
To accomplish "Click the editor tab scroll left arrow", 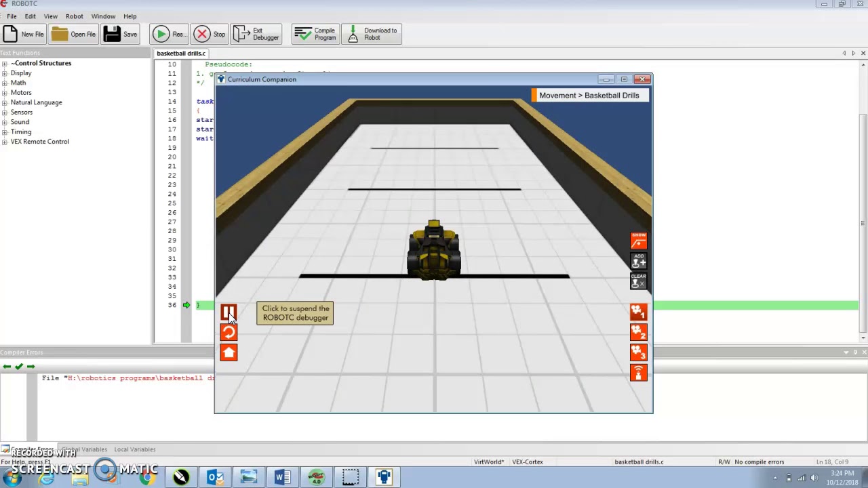I will 844,54.
